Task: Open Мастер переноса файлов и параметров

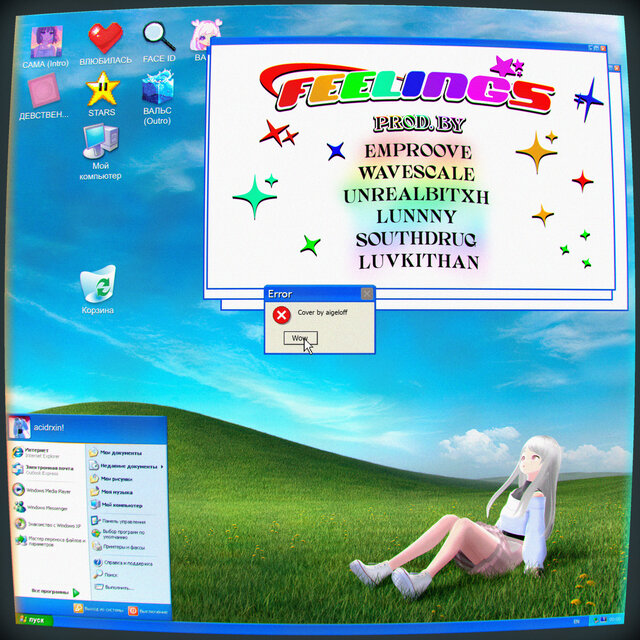Action: coord(50,540)
